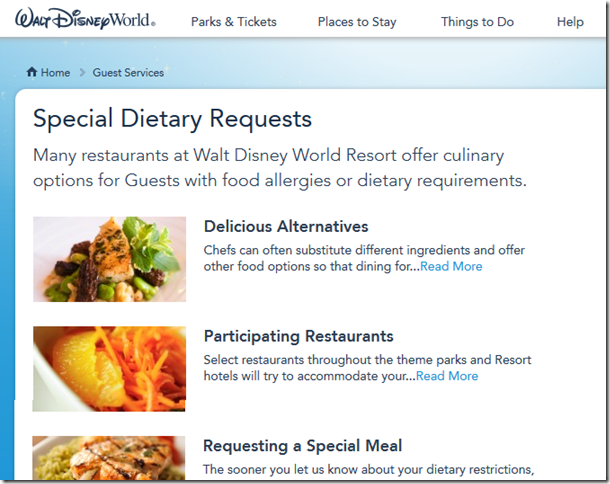Image resolution: width=610 pixels, height=484 pixels.
Task: Click Read More under Delicious Alternatives
Action: [x=451, y=267]
